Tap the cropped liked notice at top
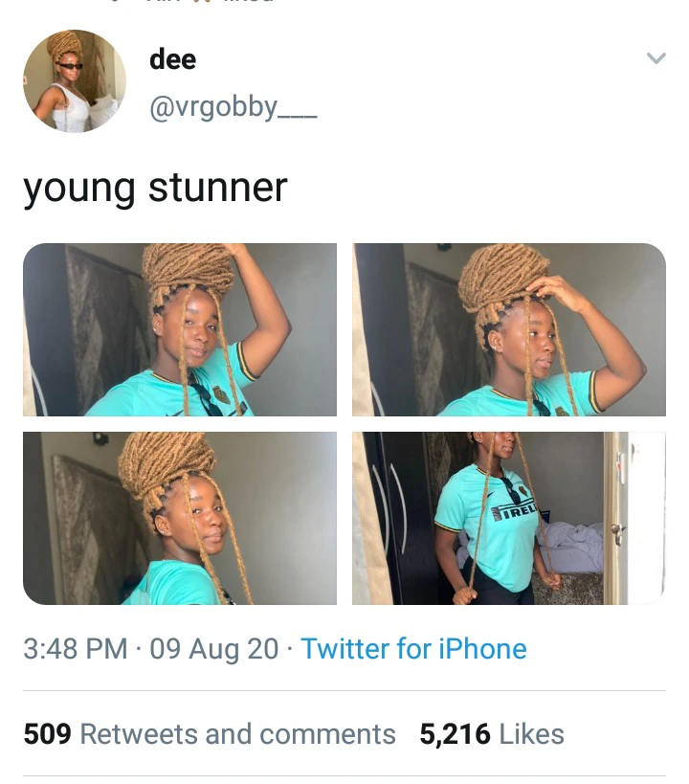Screen dimensions: 689x784 coord(192,2)
